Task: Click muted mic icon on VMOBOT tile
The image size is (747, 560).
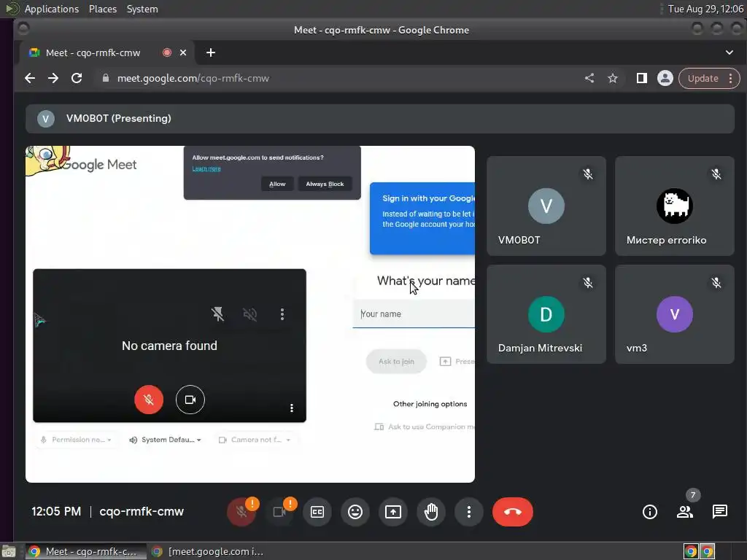Action: click(x=588, y=174)
